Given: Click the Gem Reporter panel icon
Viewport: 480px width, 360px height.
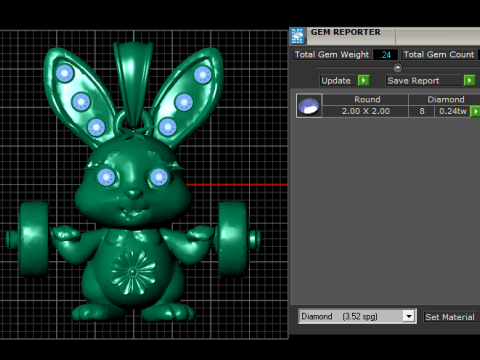Looking at the screenshot, I should tap(298, 36).
